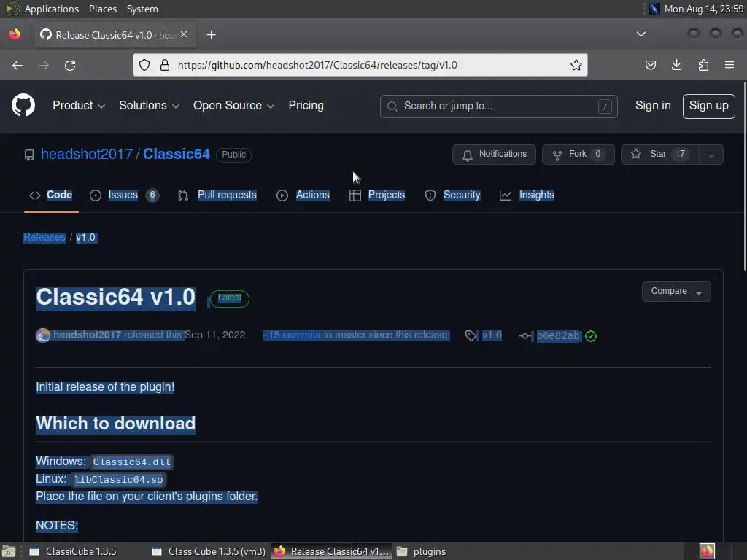This screenshot has width=747, height=560.
Task: Open the Projects tab
Action: click(x=377, y=195)
